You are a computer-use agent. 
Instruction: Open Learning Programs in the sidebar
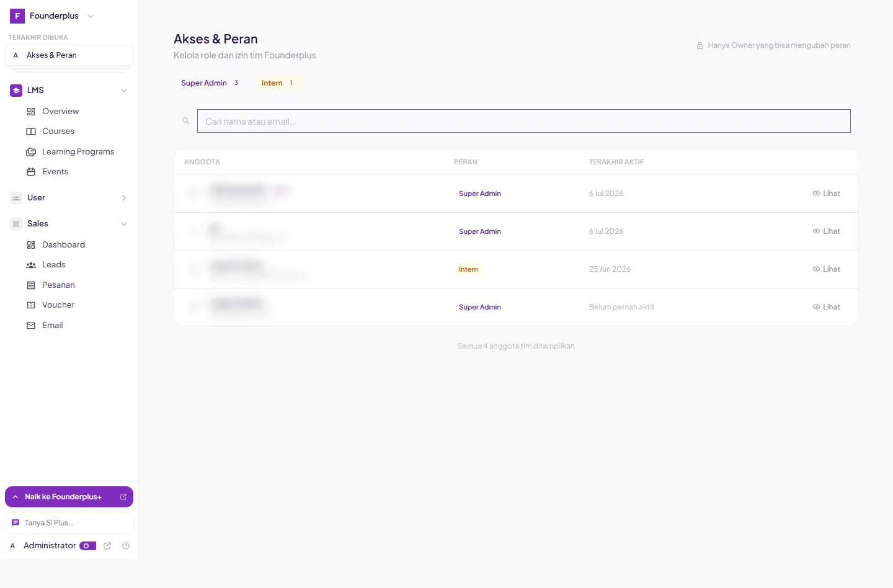click(69, 152)
